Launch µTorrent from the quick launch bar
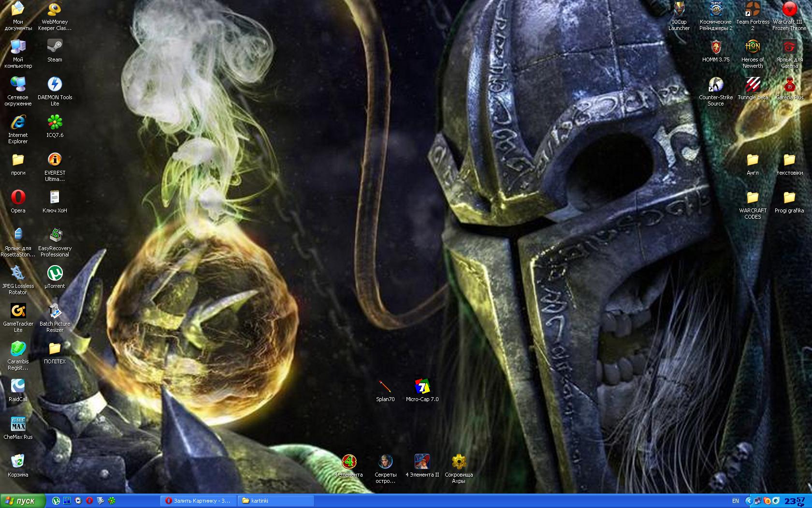Screen dimensions: 812x508 coord(56,501)
